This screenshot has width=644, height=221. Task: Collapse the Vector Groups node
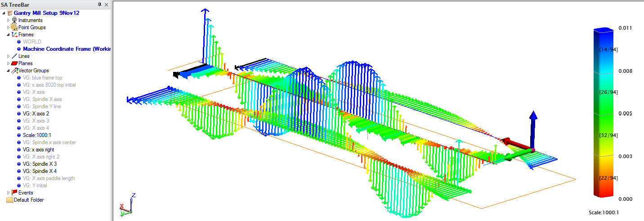pos(9,71)
